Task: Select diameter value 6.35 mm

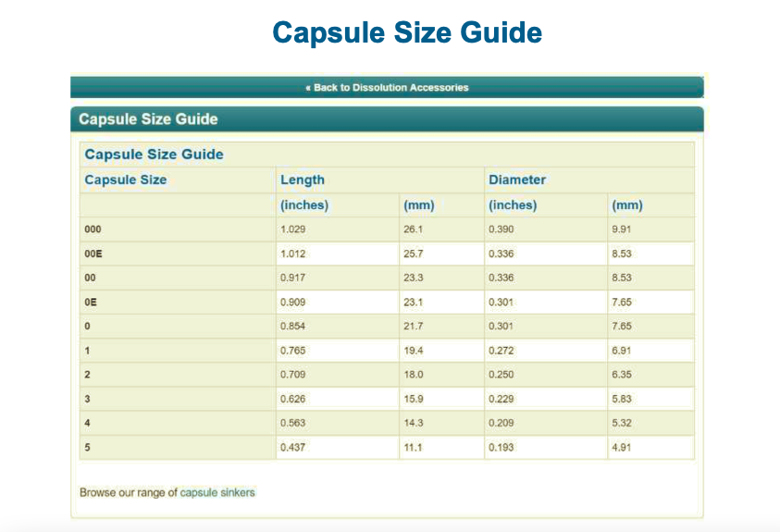Action: pyautogui.click(x=621, y=375)
